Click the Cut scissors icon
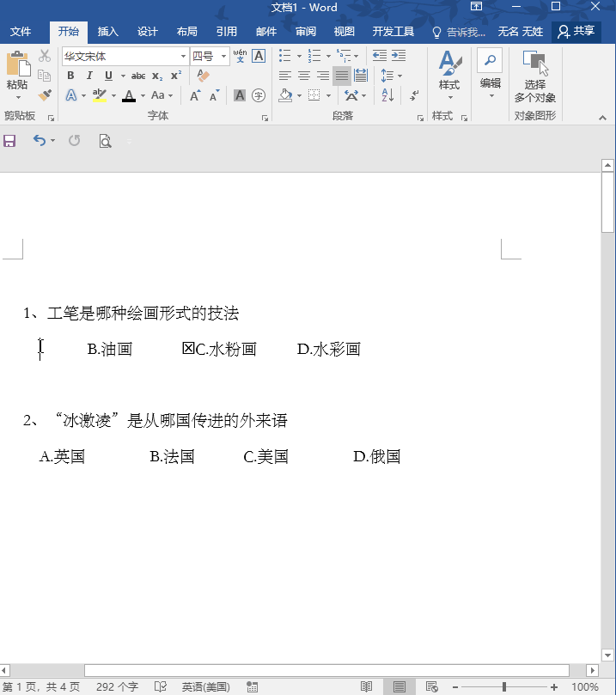This screenshot has width=616, height=695. (x=45, y=56)
